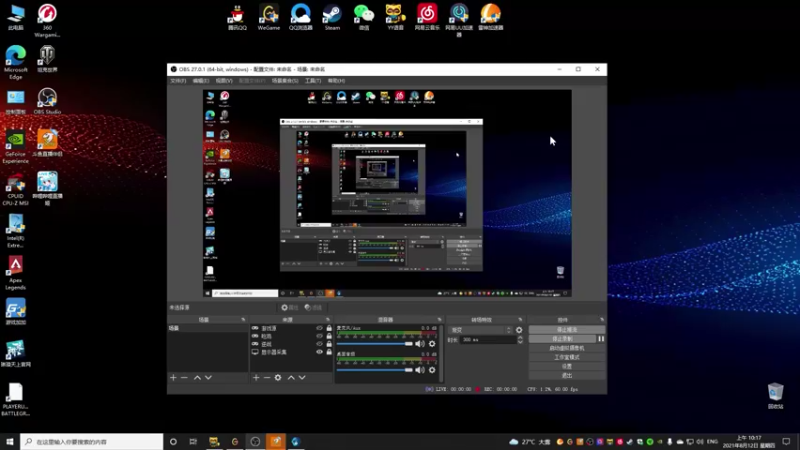This screenshot has width=800, height=450.
Task: Remove the selected scene with the minus icon
Action: coord(184,378)
